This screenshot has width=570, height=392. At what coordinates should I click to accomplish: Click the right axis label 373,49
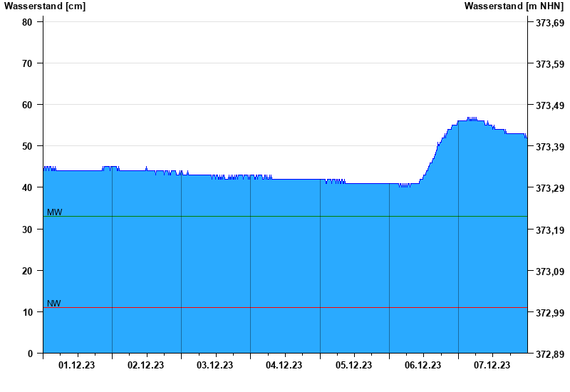pos(550,105)
